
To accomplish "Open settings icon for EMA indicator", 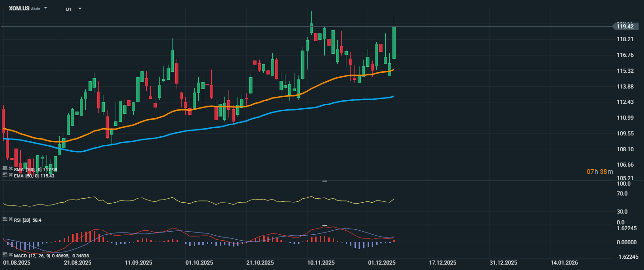I will pyautogui.click(x=5, y=175).
